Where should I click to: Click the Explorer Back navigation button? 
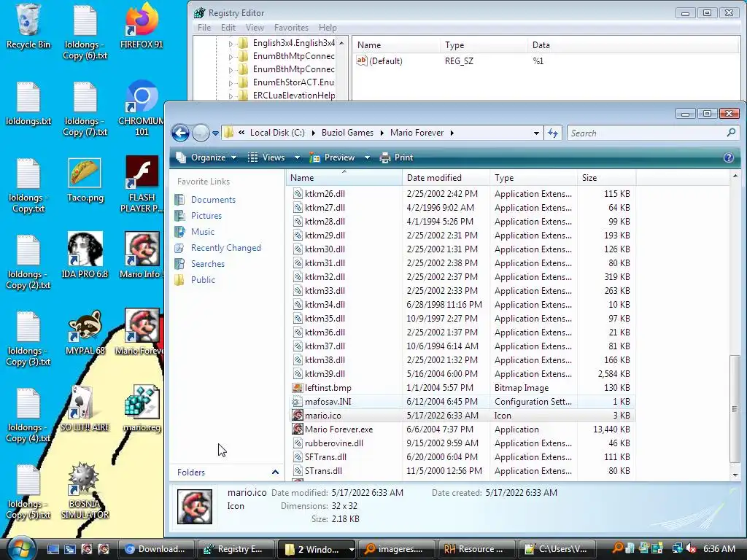coord(181,133)
